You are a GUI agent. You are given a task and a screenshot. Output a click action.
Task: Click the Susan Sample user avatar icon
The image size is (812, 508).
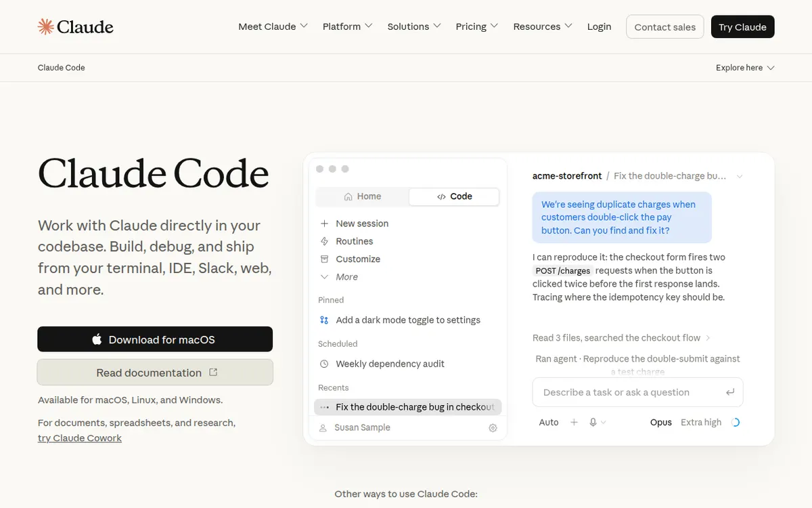point(323,428)
